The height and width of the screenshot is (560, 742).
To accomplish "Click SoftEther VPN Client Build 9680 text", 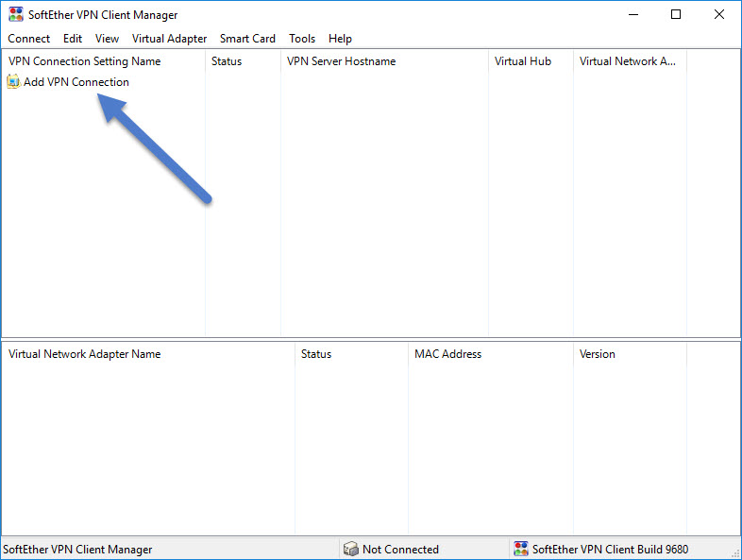I will tap(611, 549).
